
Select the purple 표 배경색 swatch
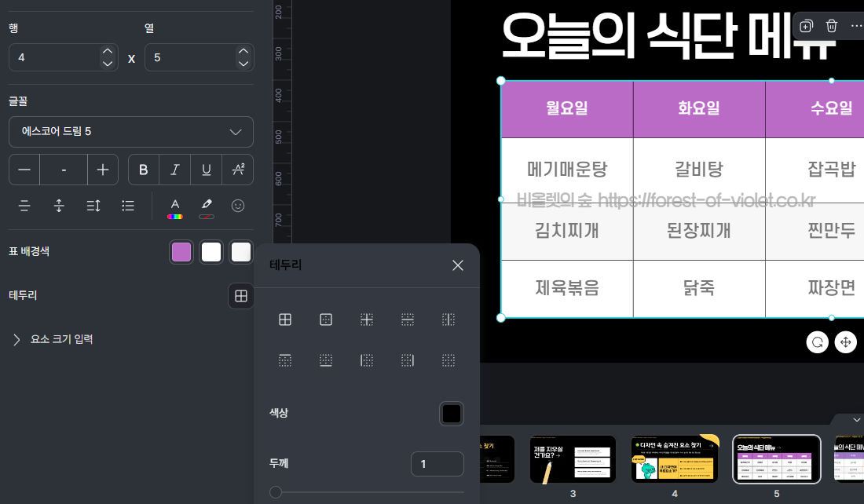tap(181, 251)
